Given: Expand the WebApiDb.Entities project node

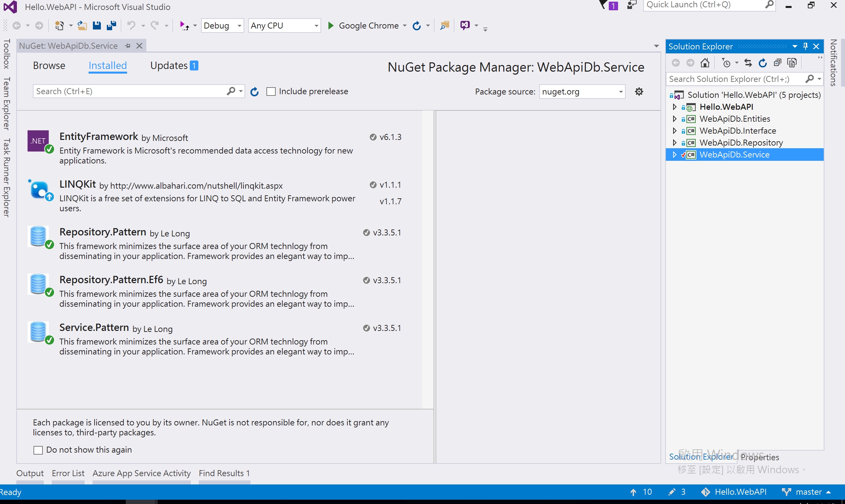Looking at the screenshot, I should pos(674,119).
